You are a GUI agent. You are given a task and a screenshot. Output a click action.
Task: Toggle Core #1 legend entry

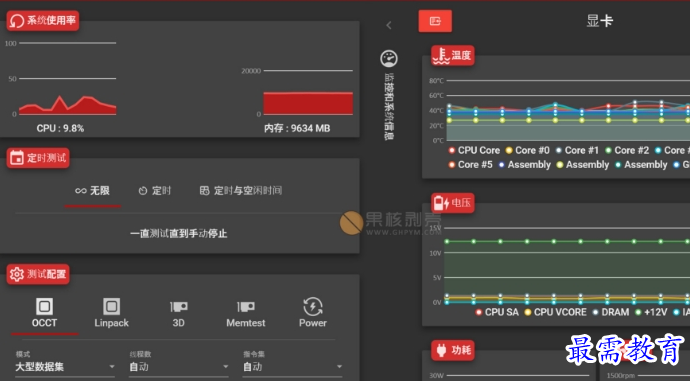(577, 150)
